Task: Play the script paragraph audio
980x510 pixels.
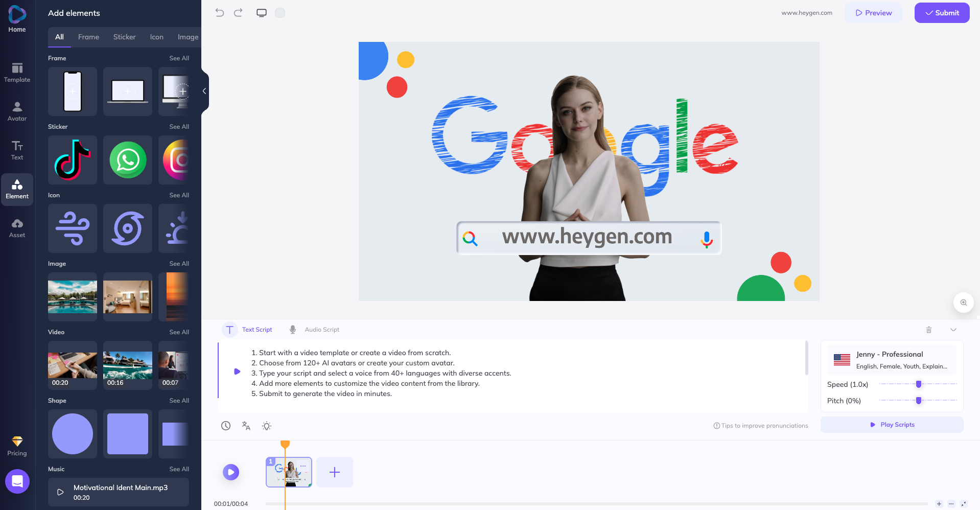Action: point(237,372)
